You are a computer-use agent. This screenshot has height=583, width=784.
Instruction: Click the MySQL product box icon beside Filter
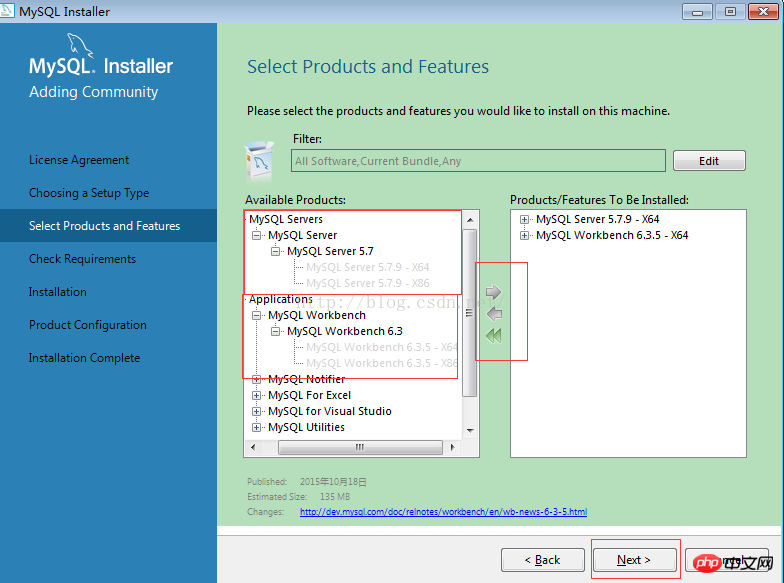click(x=259, y=160)
